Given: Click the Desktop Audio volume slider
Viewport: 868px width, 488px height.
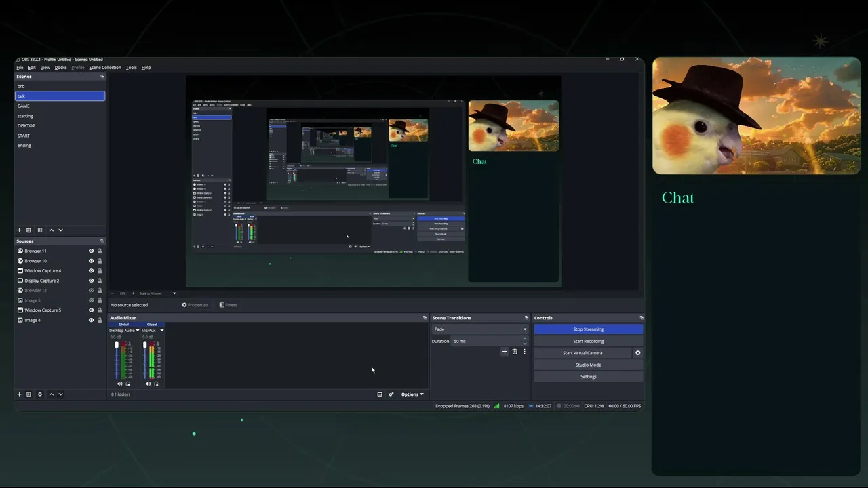Looking at the screenshot, I should [117, 360].
